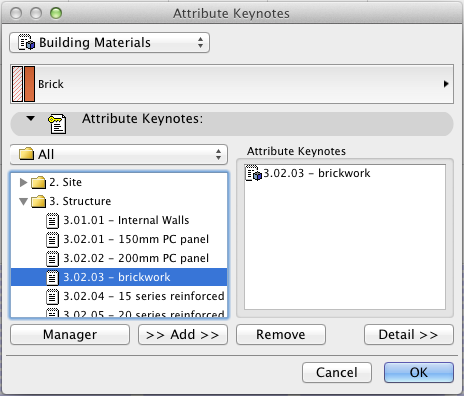Click the >> Add >> button
The height and width of the screenshot is (396, 464).
click(183, 335)
